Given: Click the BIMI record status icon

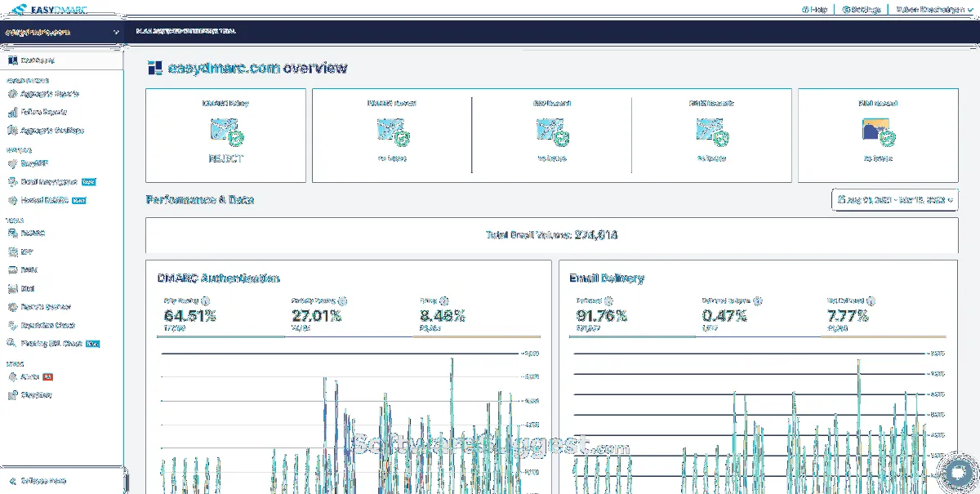Looking at the screenshot, I should [878, 131].
